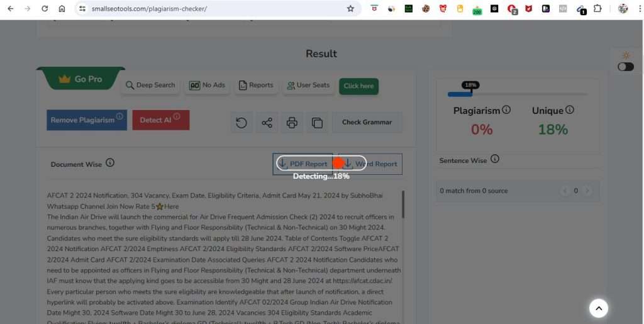Click the red 0% plagiarism value
The image size is (644, 324).
click(x=481, y=130)
